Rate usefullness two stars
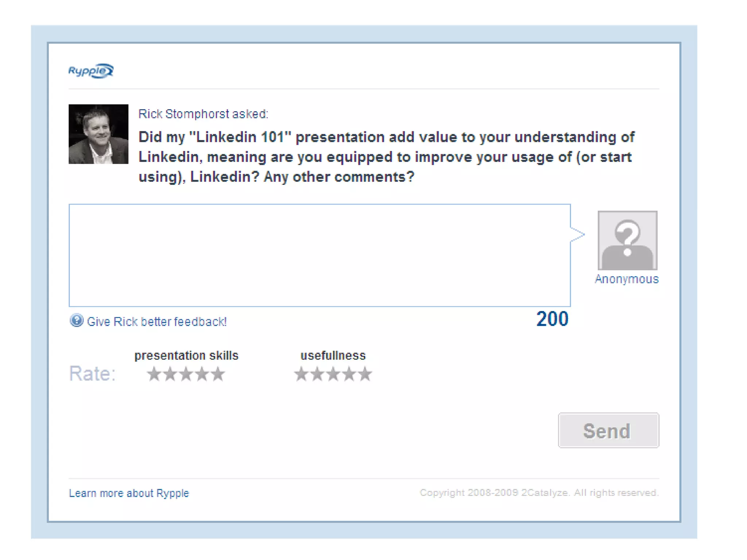This screenshot has width=747, height=560. (317, 374)
